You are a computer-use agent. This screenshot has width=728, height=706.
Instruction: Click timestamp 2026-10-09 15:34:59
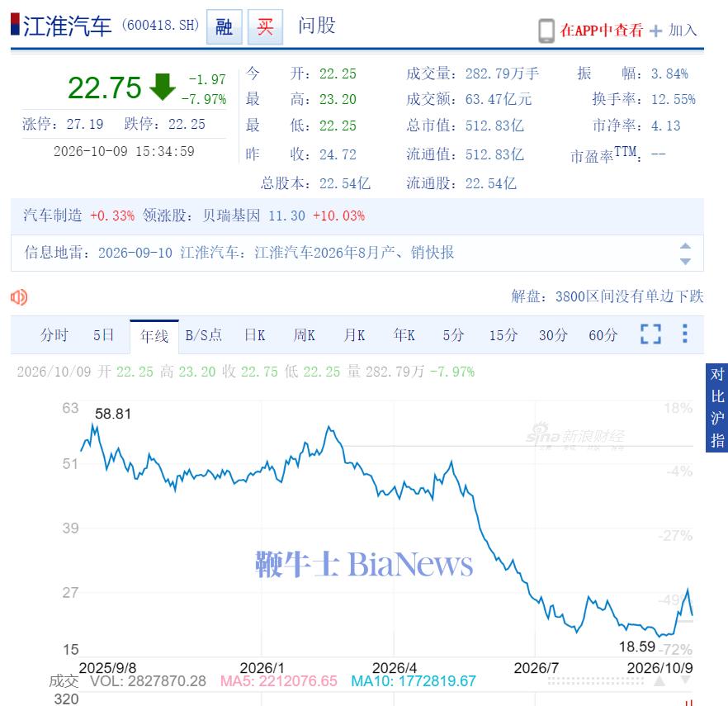click(124, 151)
